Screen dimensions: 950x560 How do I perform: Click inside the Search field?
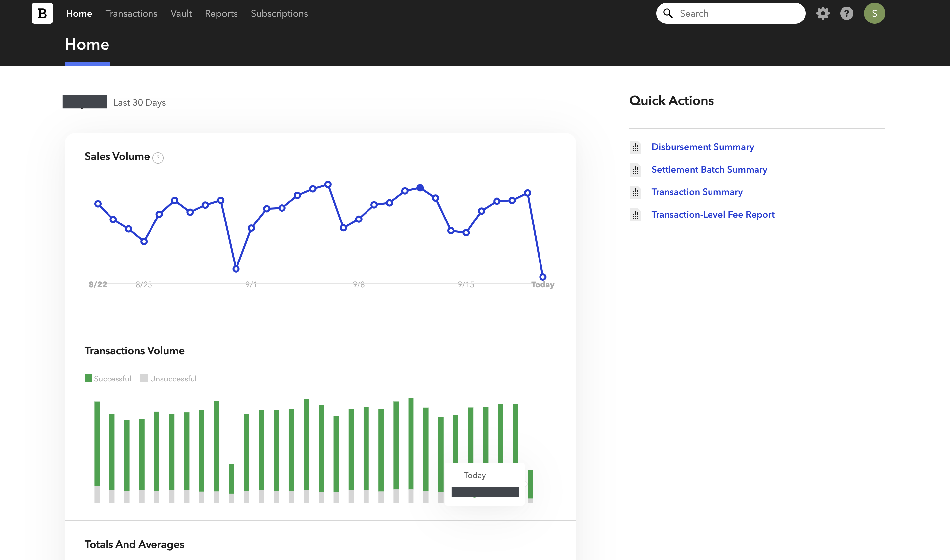(736, 14)
